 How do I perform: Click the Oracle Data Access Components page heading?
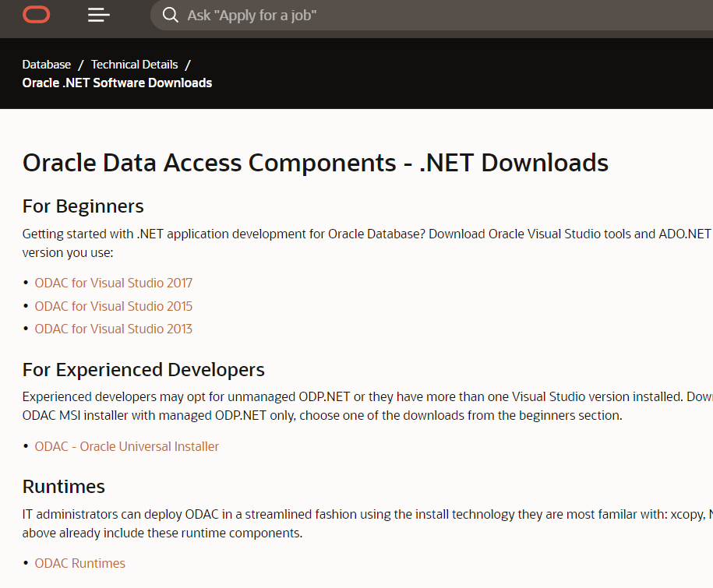pos(315,163)
